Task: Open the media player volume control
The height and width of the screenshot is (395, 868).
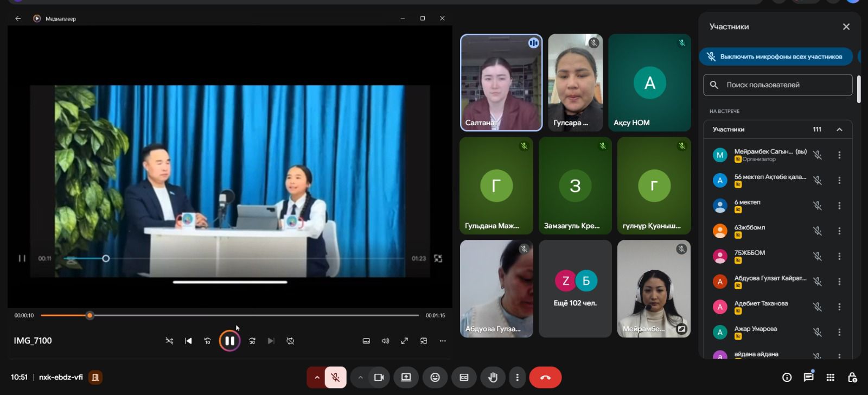Action: 385,341
